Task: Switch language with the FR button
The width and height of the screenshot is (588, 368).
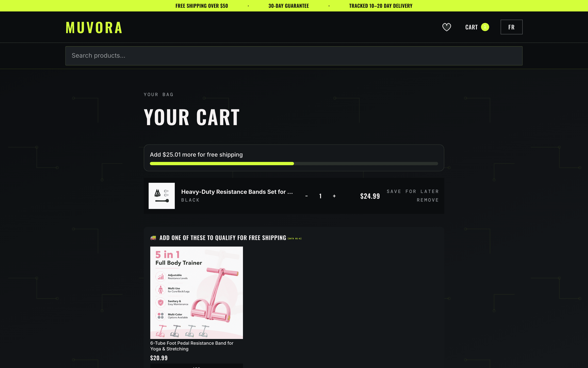Action: (511, 27)
